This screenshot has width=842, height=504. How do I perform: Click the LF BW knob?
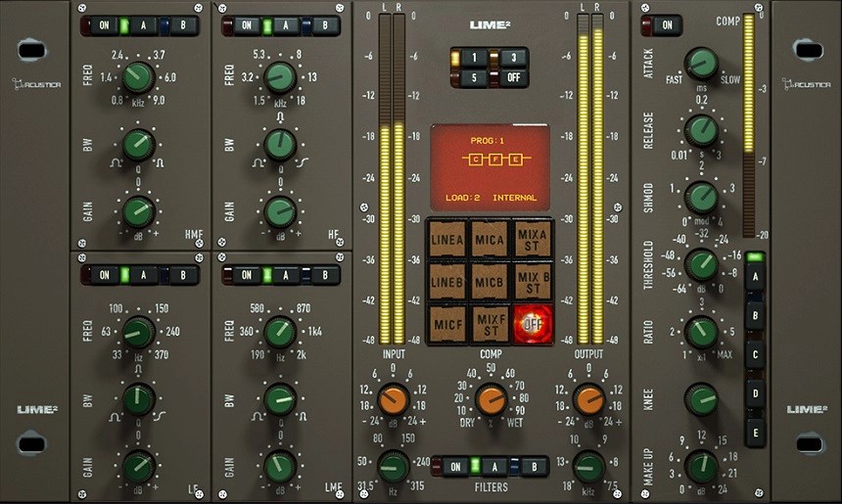(x=139, y=400)
